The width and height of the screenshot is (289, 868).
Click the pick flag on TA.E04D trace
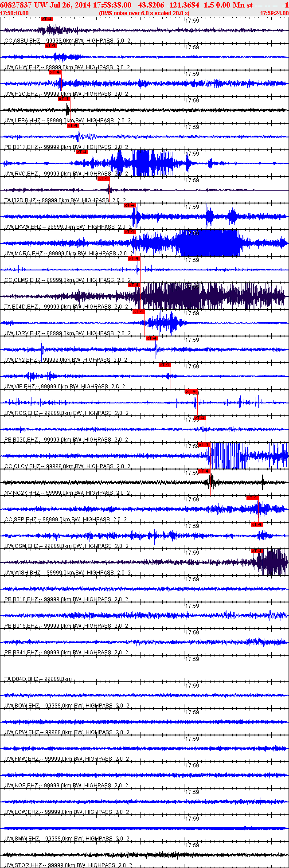coord(134,285)
